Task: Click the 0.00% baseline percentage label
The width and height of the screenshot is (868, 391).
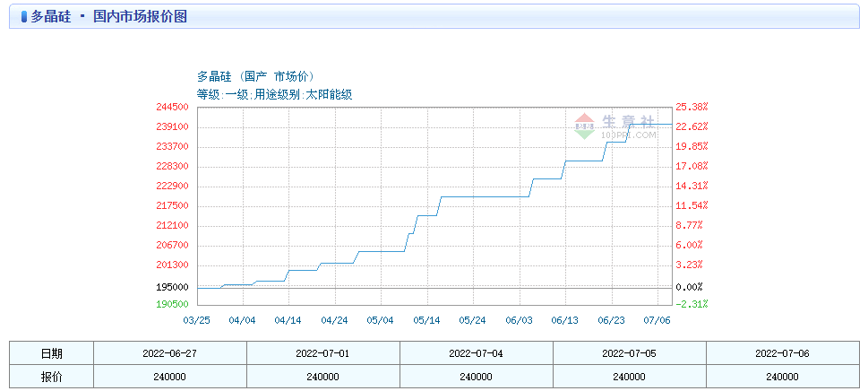Action: coord(688,287)
